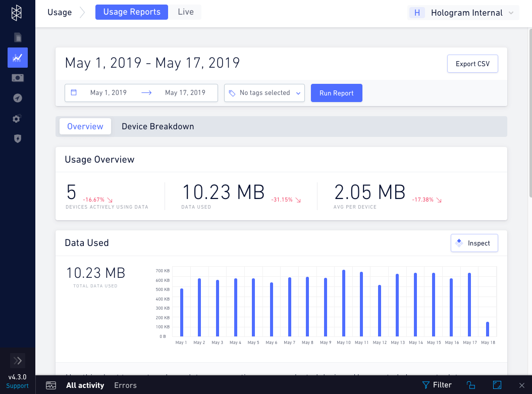The width and height of the screenshot is (532, 394).
Task: Click the Usage breadcrumb
Action: pyautogui.click(x=60, y=12)
